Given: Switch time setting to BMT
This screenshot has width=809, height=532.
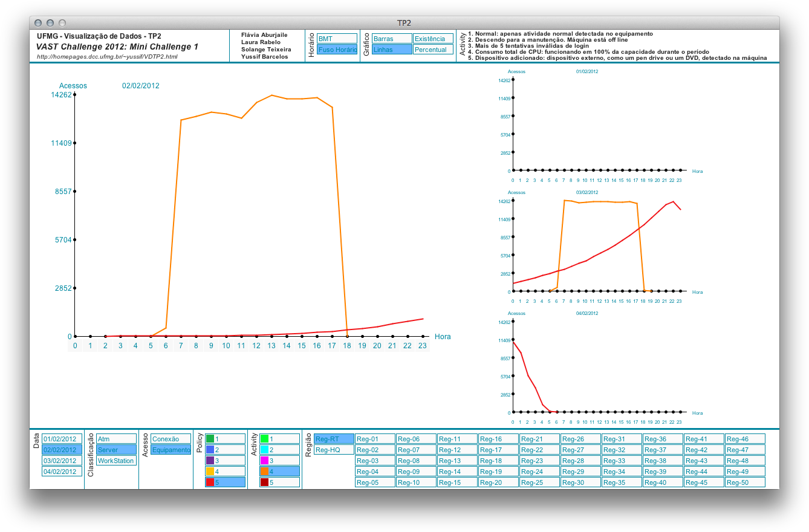Looking at the screenshot, I should 337,39.
